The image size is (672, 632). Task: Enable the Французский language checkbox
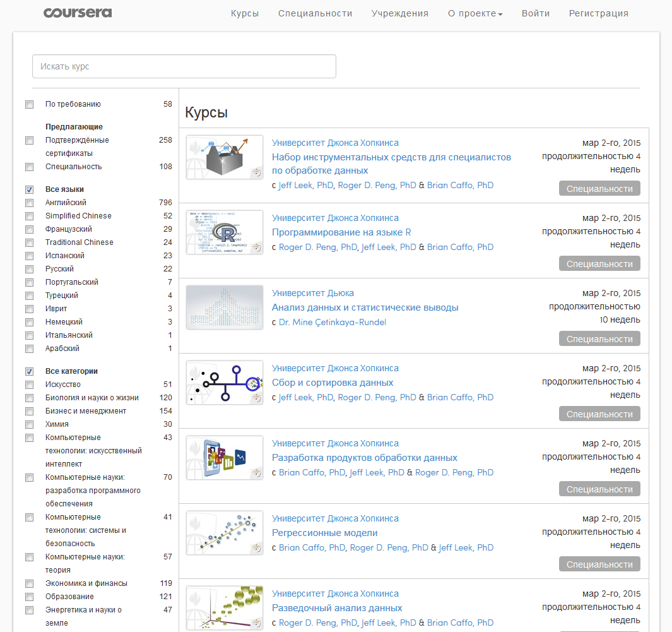30,230
